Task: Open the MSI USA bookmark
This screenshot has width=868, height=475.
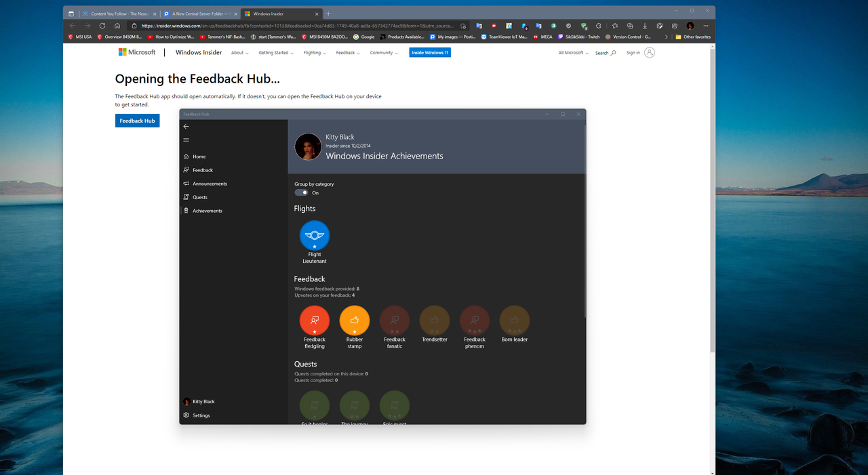Action: 81,37
